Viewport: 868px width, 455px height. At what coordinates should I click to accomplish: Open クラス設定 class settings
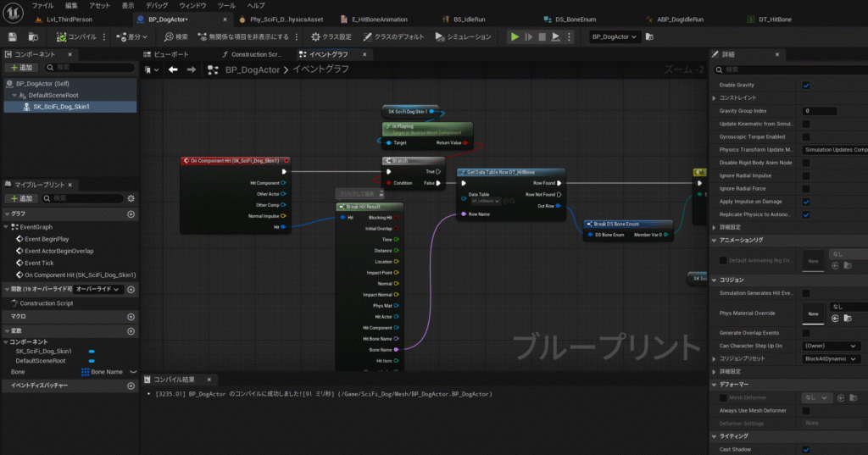point(331,37)
